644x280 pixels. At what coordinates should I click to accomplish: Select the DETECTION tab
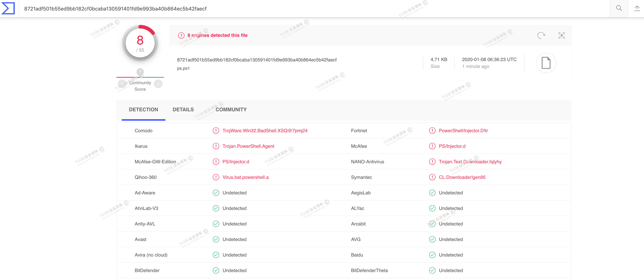point(143,109)
